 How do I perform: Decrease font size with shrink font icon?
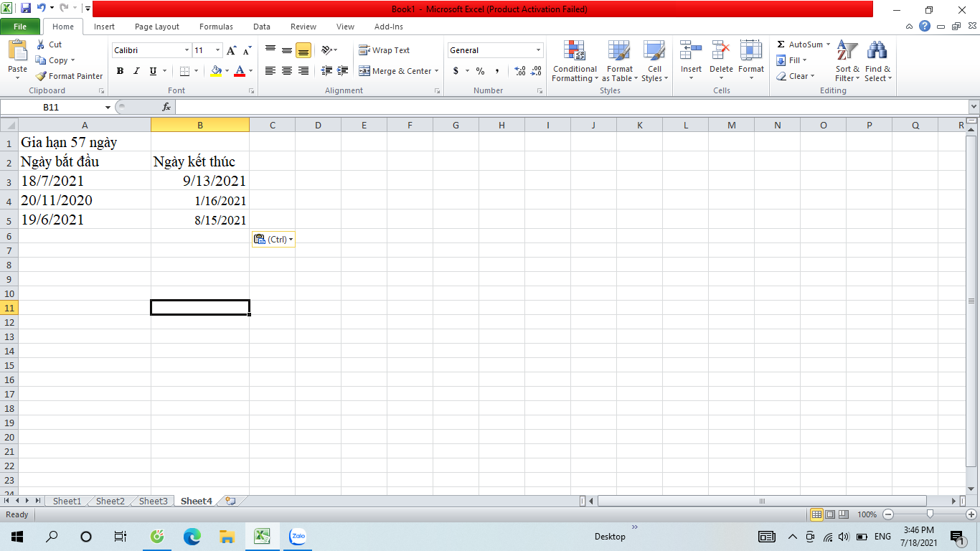click(x=247, y=50)
